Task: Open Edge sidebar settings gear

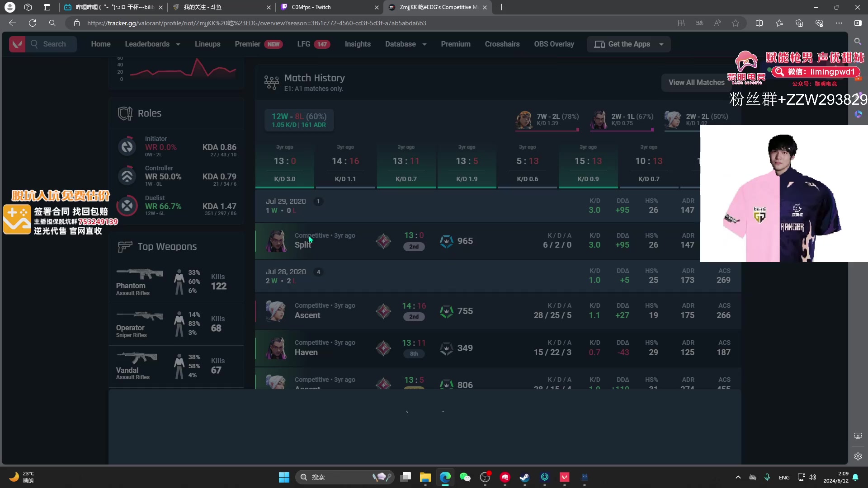Action: pos(858,456)
